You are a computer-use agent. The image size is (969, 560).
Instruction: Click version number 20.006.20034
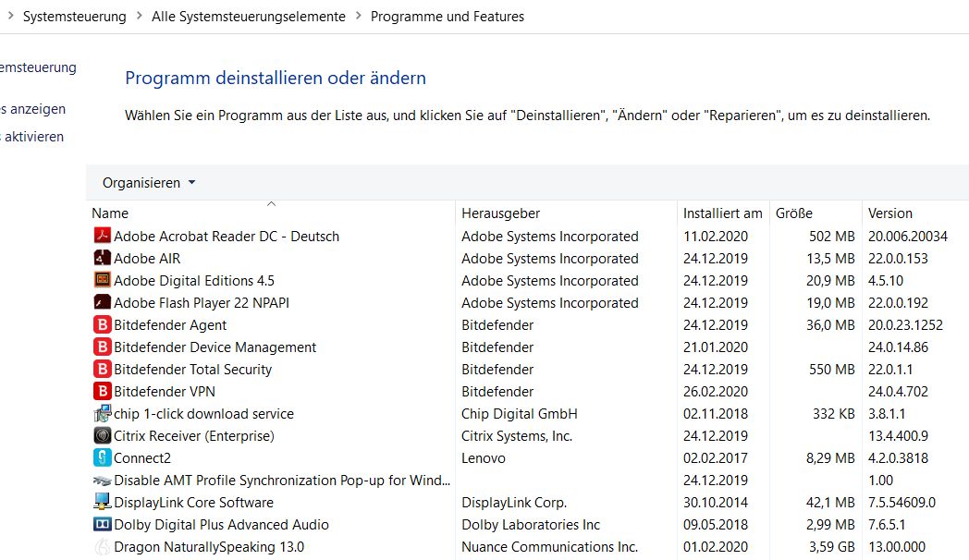point(908,237)
